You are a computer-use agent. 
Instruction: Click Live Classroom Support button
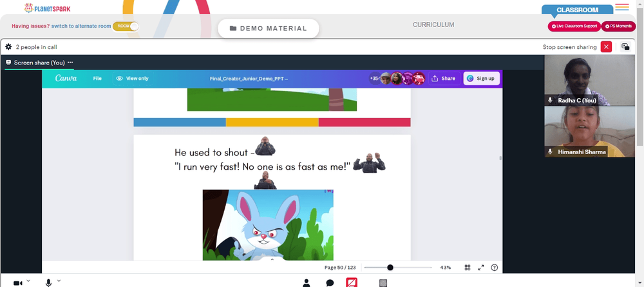pyautogui.click(x=574, y=26)
